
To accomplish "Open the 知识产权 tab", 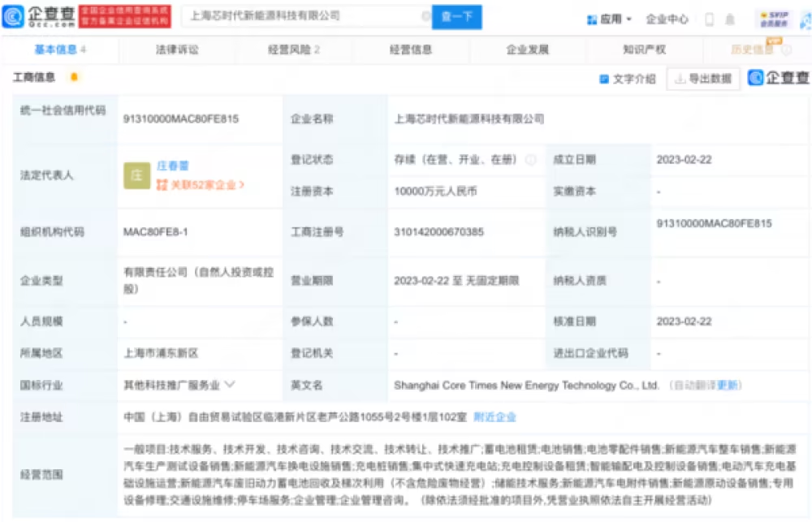I will point(645,50).
